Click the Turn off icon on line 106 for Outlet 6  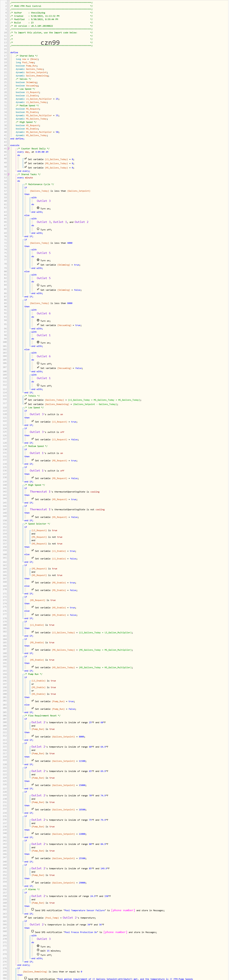tap(38, 363)
